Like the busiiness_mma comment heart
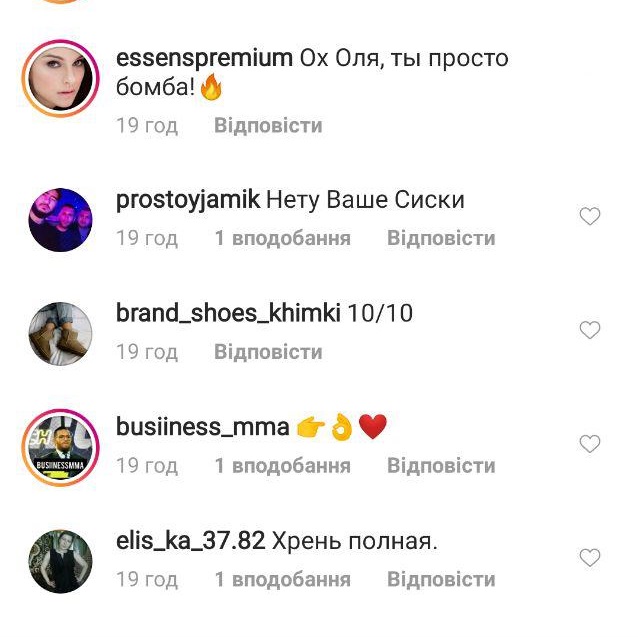This screenshot has width=638, height=637. (590, 444)
